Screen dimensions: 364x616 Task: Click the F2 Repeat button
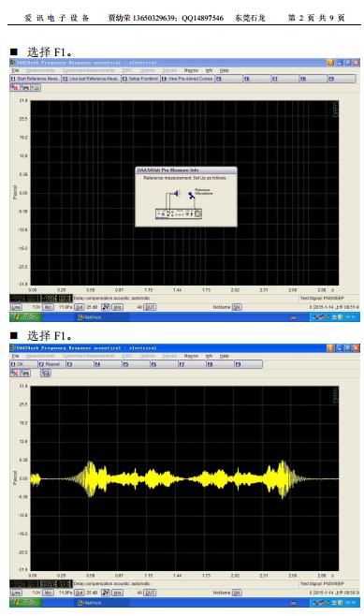(51, 364)
